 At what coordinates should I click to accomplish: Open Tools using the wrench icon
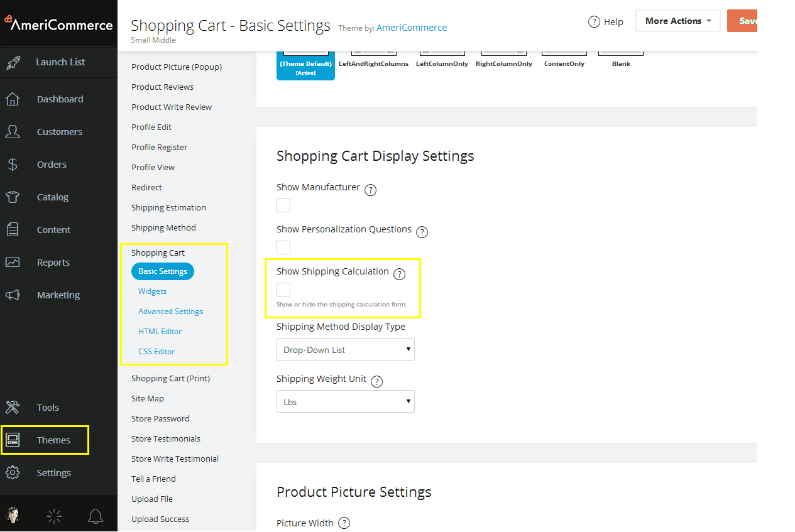[x=14, y=407]
